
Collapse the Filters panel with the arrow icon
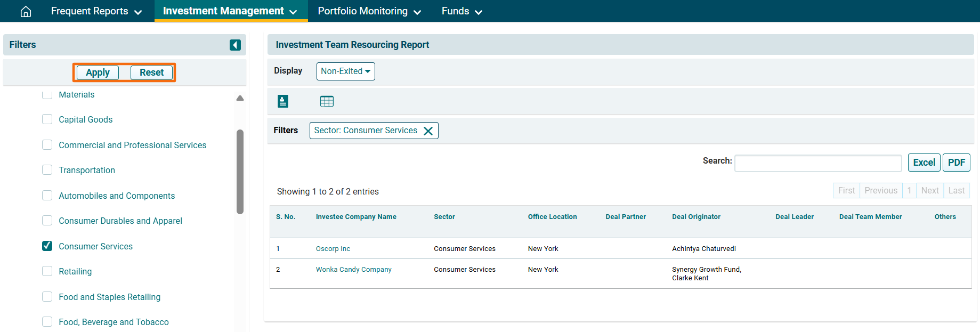[x=235, y=45]
